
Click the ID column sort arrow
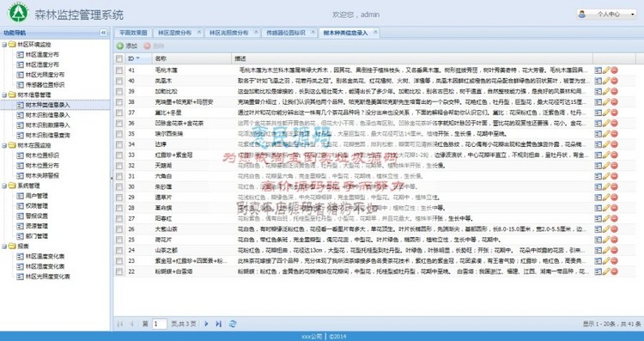tap(138, 58)
